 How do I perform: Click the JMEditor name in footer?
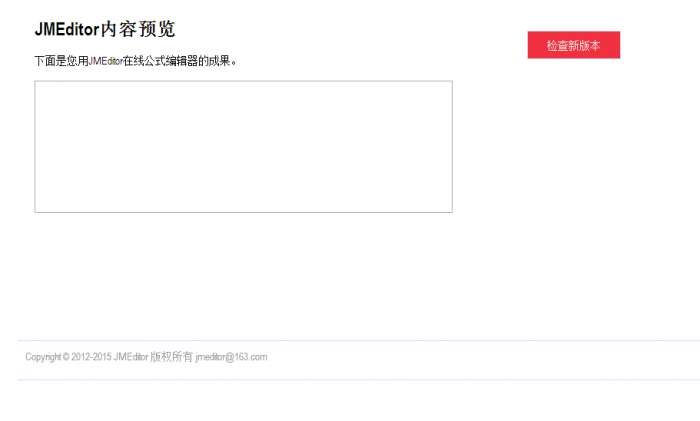(x=131, y=357)
